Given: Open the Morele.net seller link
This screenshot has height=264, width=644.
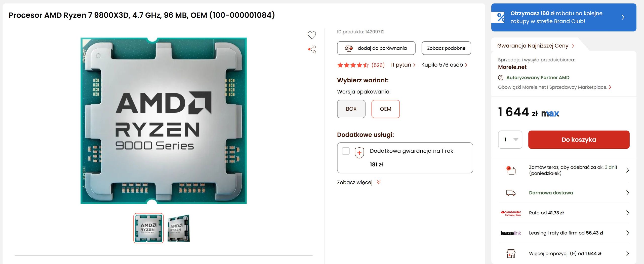Looking at the screenshot, I should [512, 67].
